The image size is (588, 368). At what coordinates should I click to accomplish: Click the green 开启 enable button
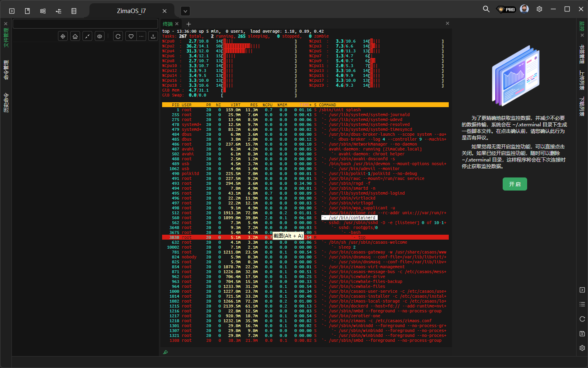tap(514, 184)
